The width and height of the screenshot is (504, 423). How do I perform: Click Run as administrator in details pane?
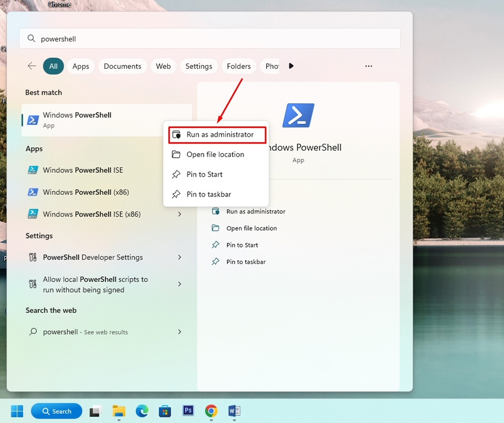(x=256, y=211)
